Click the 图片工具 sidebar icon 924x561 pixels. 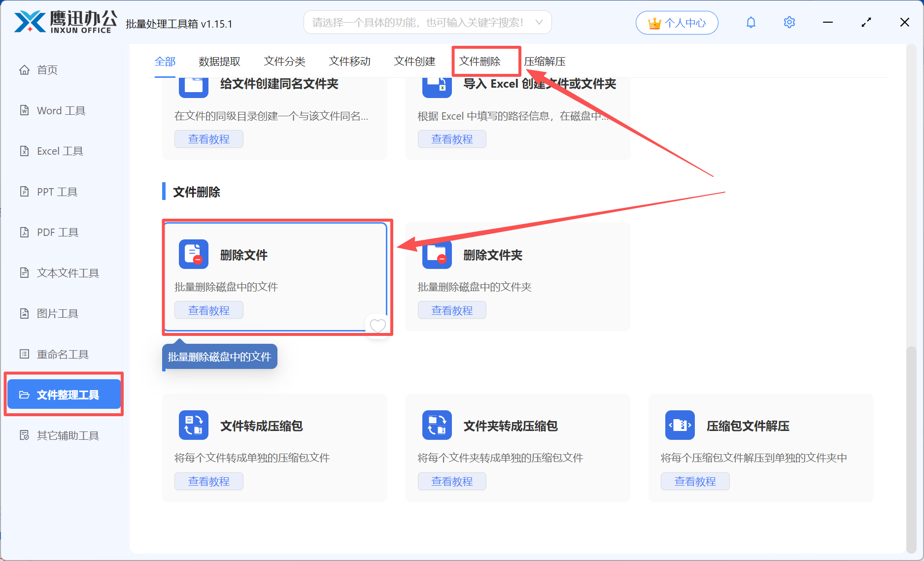pyautogui.click(x=24, y=313)
